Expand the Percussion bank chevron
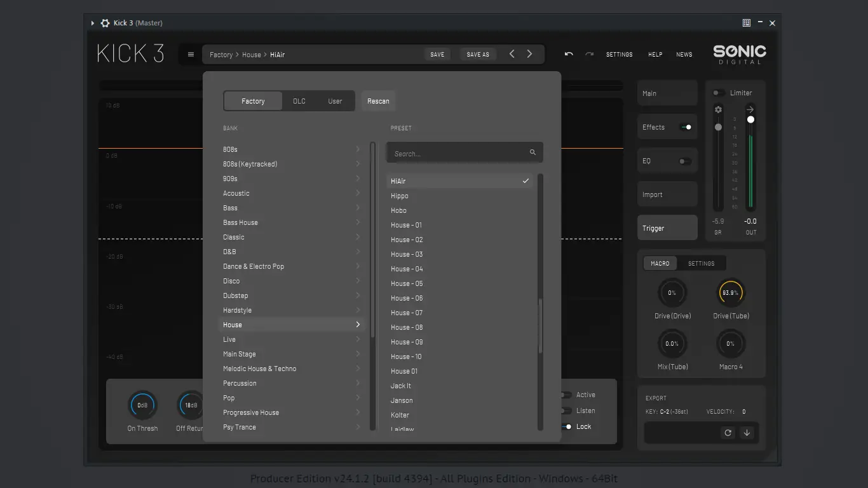This screenshot has width=868, height=488. tap(358, 383)
